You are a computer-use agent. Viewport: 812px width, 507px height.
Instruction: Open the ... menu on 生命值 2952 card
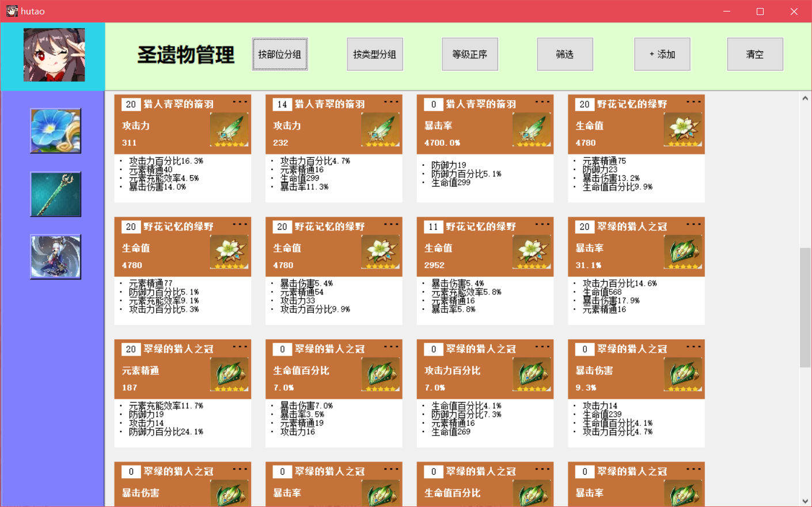[x=542, y=224]
